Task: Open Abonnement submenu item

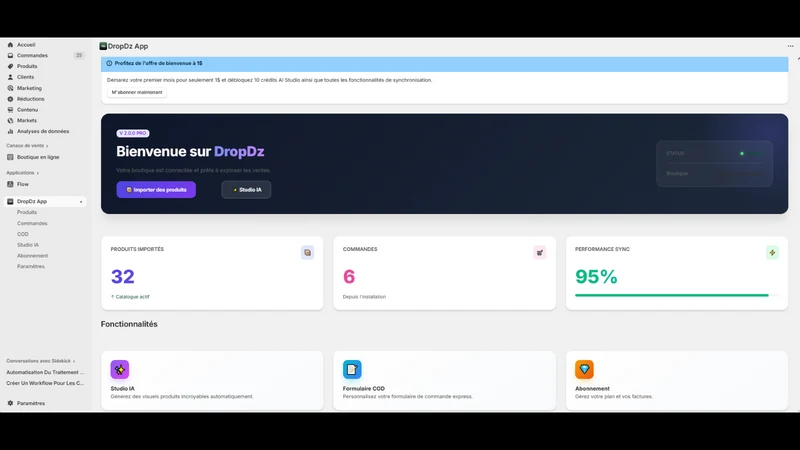Action: click(x=33, y=256)
